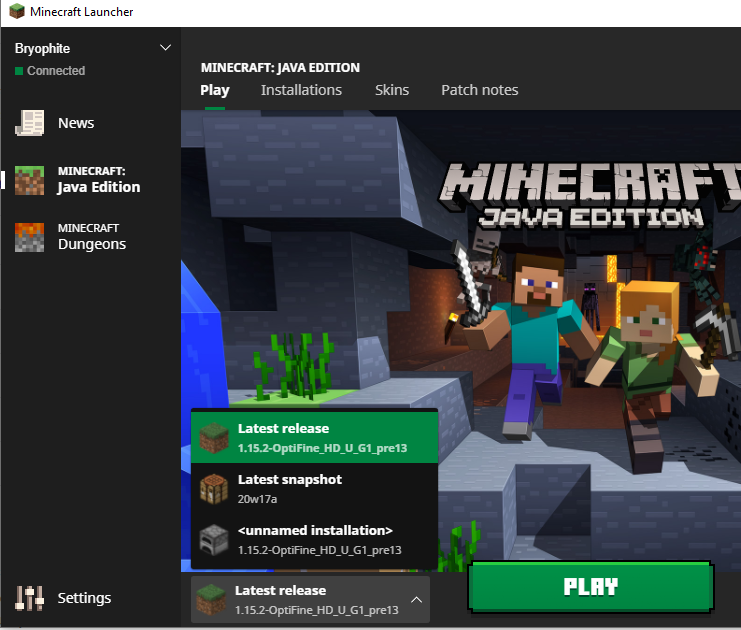The width and height of the screenshot is (741, 630).
Task: Go to the Patch notes tab
Action: pos(480,90)
